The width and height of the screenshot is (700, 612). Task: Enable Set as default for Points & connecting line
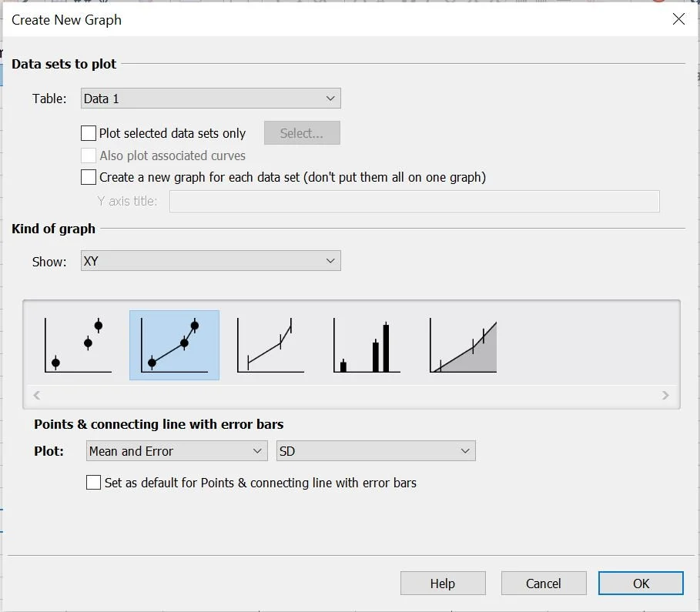[x=93, y=483]
